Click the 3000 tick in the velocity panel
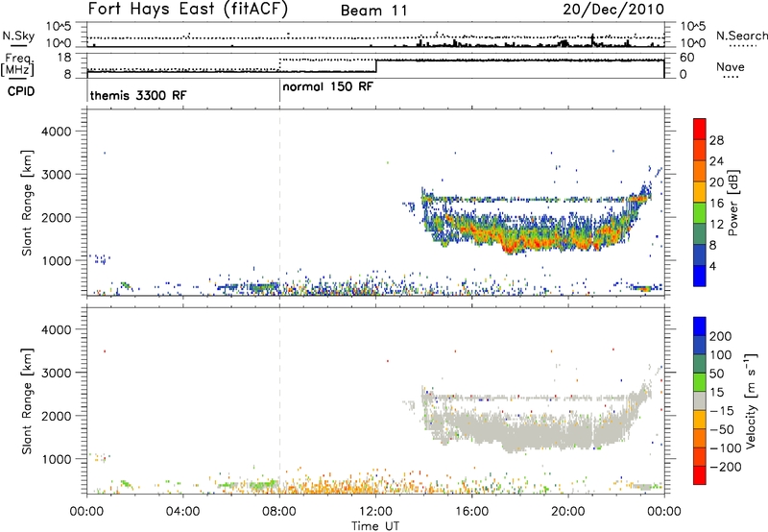The width and height of the screenshot is (768, 532). point(57,373)
